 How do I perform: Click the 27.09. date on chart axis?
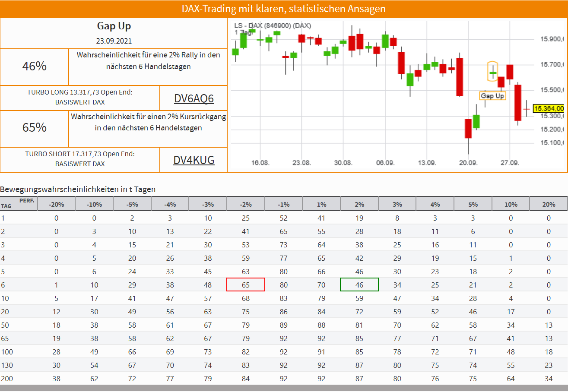[x=510, y=163]
